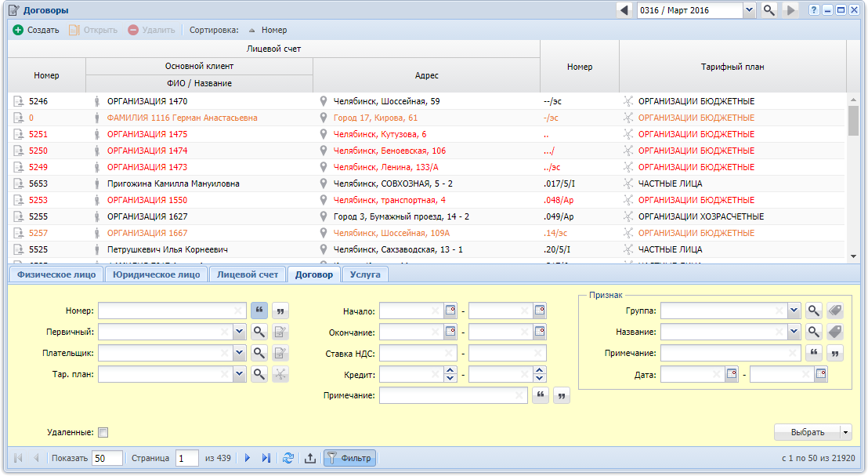Screen dimensions: 868x476
Task: Click ОРГАНИЗАЦИИ ХОЗРАСЧЕТНЫЕ tariff cell
Action: tap(701, 216)
